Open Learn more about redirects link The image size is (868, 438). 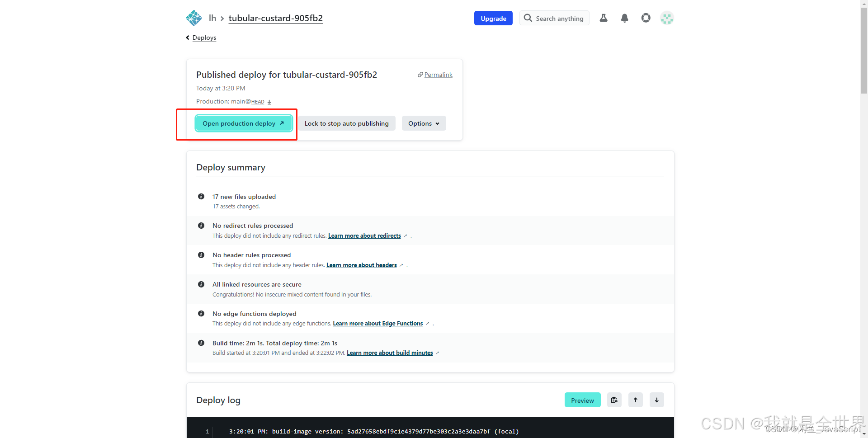364,236
